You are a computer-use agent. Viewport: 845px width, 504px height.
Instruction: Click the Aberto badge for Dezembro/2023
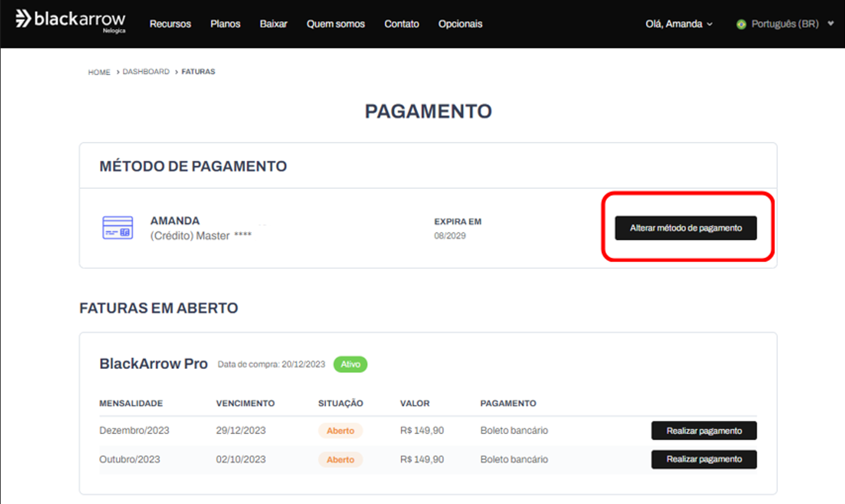[340, 431]
